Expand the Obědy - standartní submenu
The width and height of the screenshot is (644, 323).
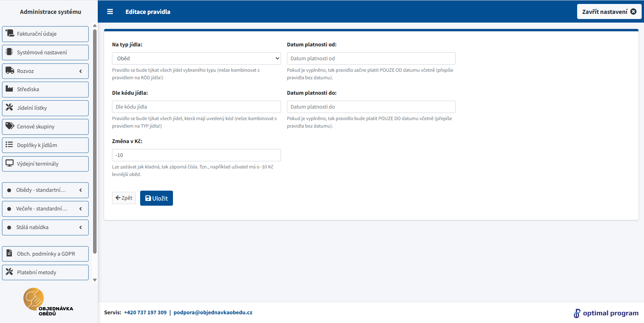45,190
